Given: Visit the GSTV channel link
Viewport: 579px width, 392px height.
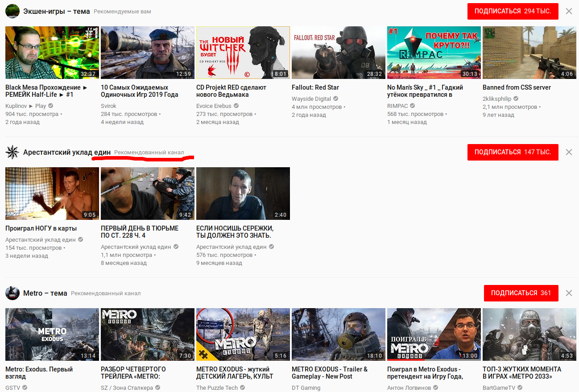Looking at the screenshot, I should (13, 388).
